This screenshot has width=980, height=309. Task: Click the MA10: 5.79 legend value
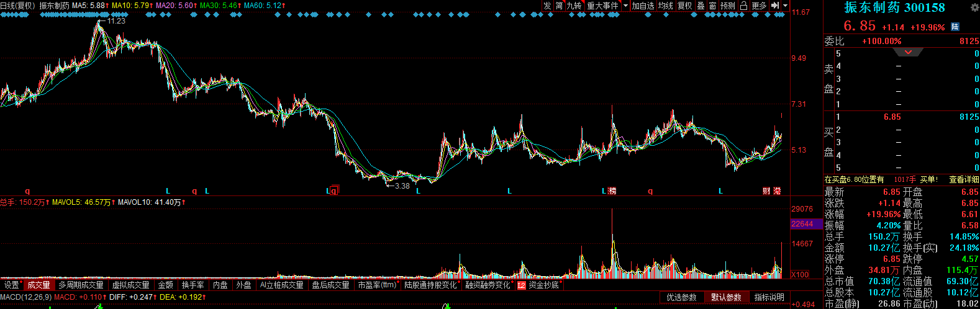pyautogui.click(x=132, y=6)
